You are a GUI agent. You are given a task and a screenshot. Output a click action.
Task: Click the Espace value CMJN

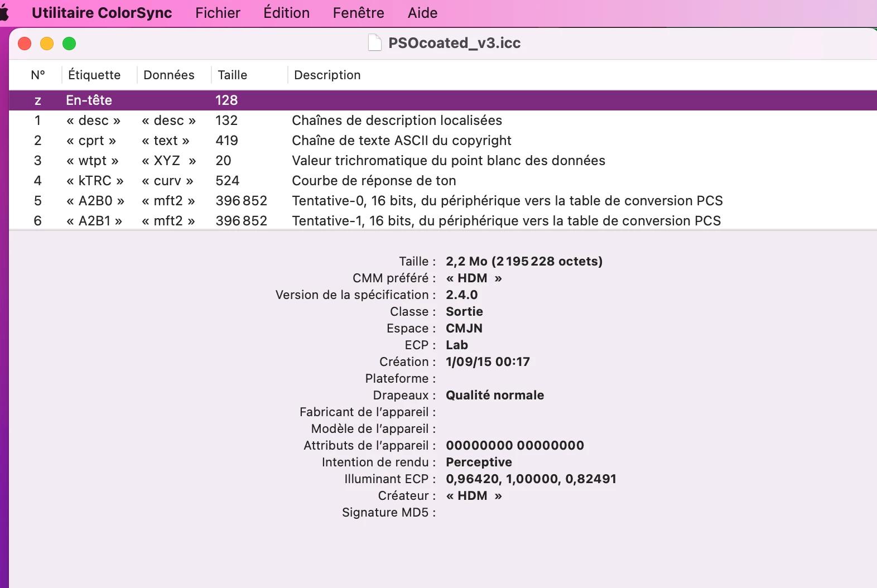464,329
